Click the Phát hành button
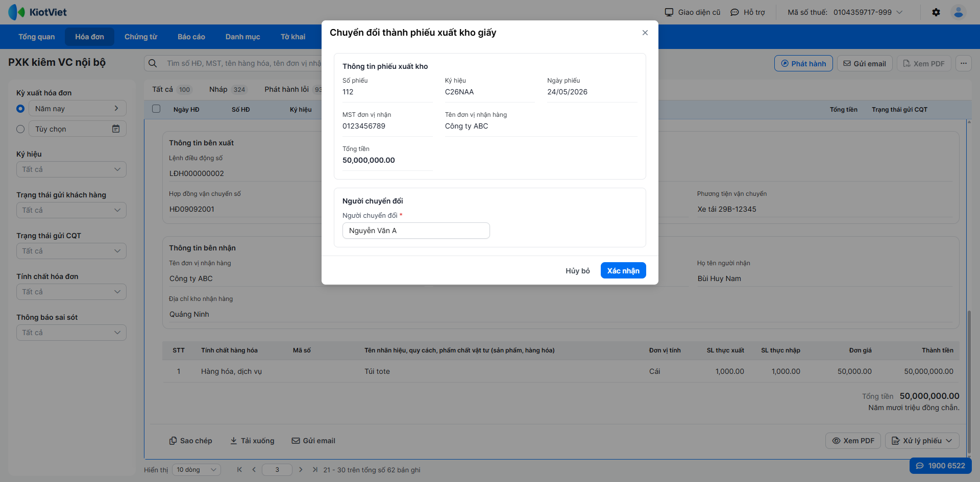980x482 pixels. 803,63
